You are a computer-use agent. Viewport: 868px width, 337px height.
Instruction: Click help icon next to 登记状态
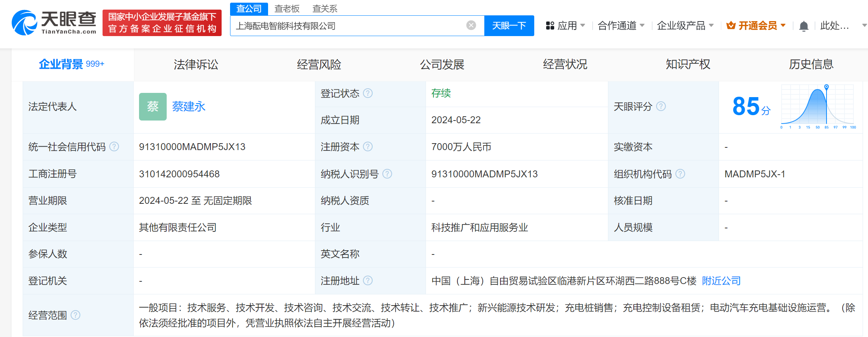tap(368, 93)
